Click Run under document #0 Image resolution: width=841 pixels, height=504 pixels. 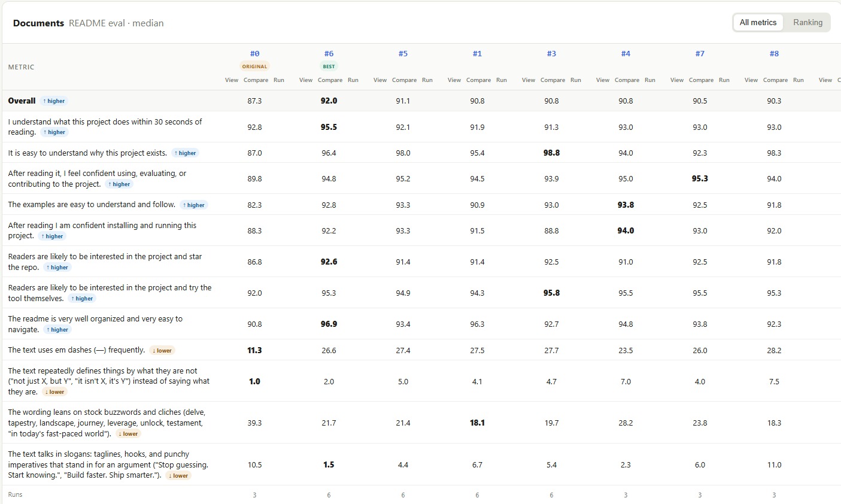coord(279,80)
